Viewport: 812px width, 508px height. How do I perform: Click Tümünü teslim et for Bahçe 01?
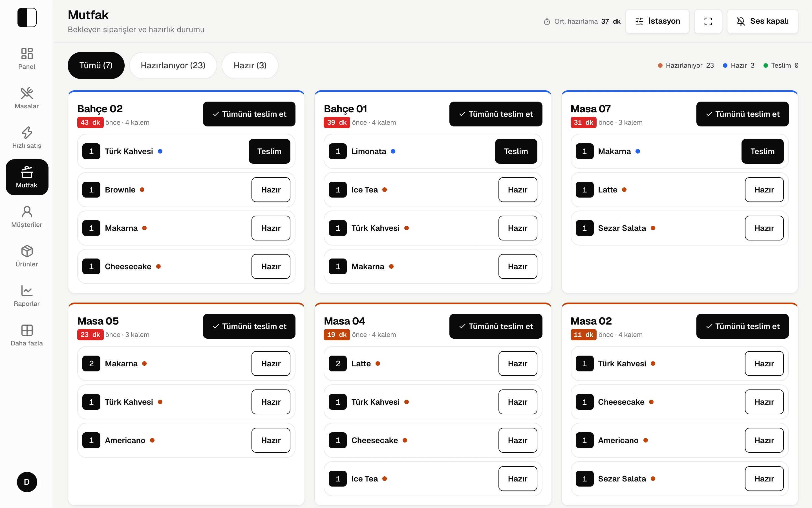pyautogui.click(x=496, y=114)
